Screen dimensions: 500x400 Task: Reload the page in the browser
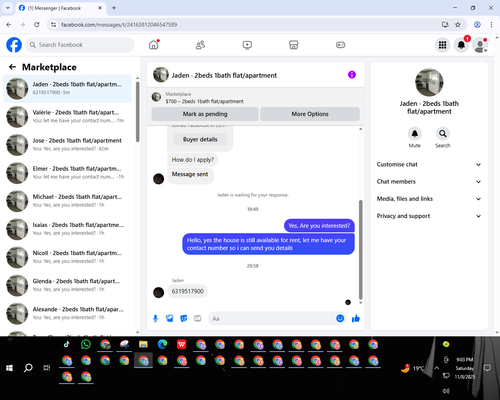coord(37,25)
